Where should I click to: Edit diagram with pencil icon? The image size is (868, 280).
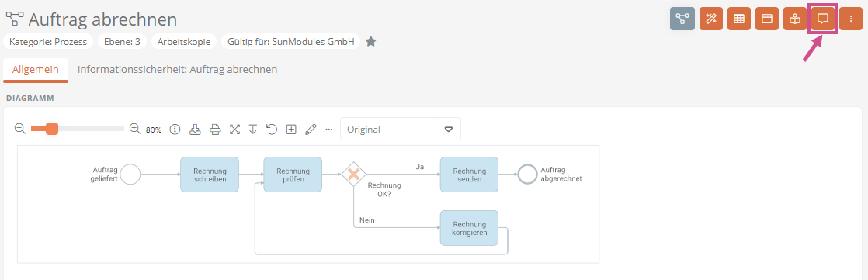(311, 130)
